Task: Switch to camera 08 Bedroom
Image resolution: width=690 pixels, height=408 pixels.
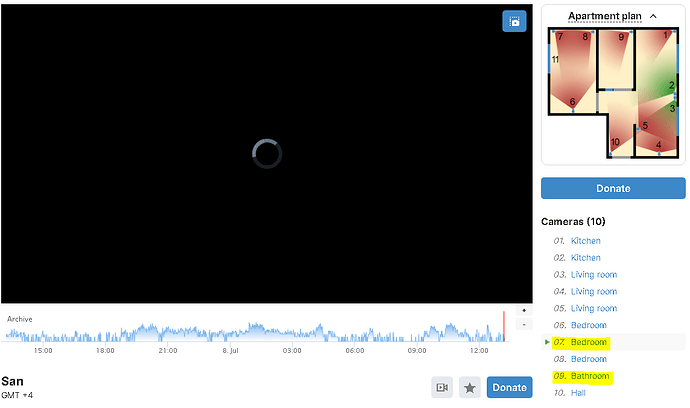Action: [x=590, y=359]
